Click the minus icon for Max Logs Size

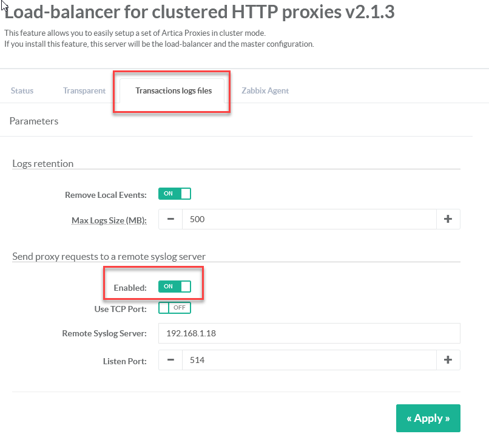[x=170, y=219]
